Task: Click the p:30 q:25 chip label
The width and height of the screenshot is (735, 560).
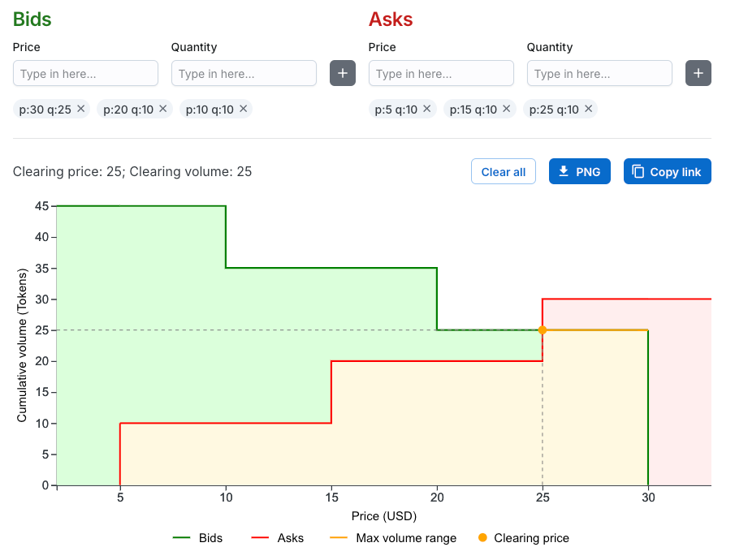Action: pyautogui.click(x=45, y=110)
